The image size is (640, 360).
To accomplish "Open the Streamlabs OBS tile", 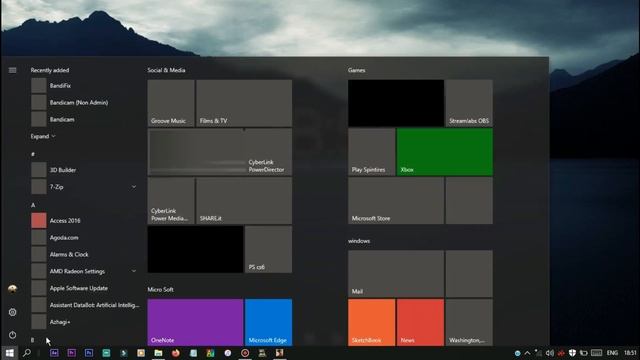I will (469, 103).
